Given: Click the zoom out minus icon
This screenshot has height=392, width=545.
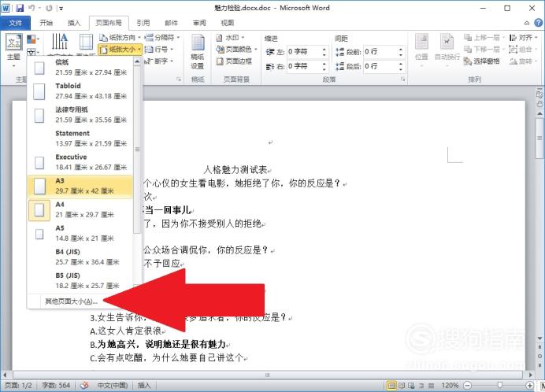Looking at the screenshot, I should [x=468, y=385].
